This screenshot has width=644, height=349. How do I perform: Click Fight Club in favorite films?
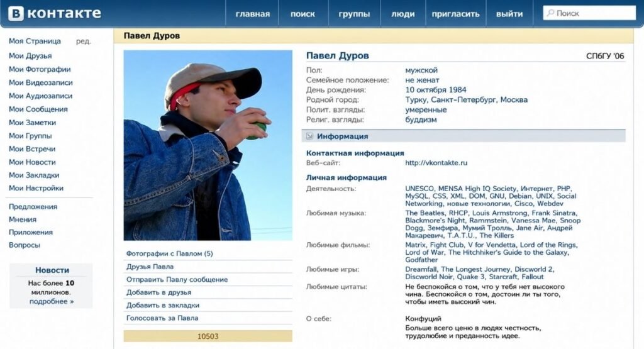point(447,245)
